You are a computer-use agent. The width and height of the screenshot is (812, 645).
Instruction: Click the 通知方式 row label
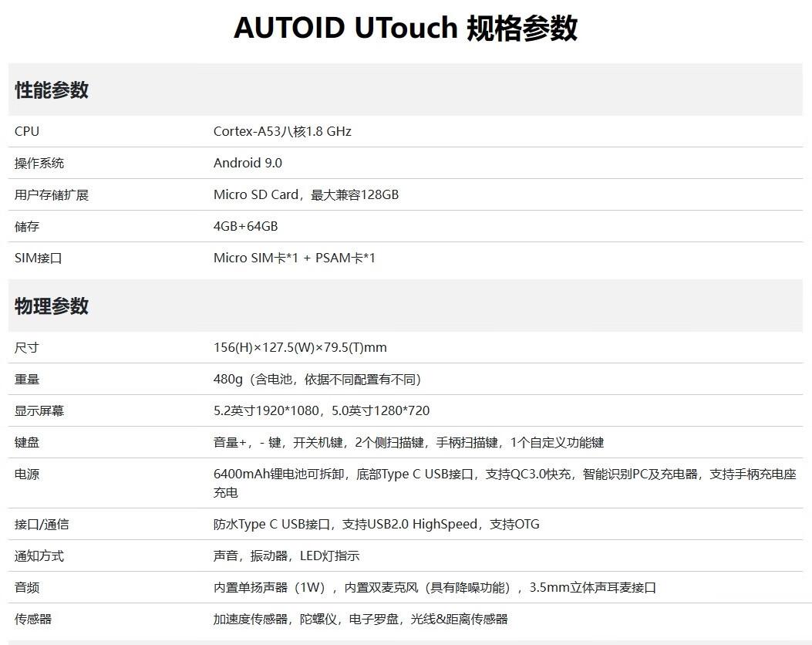[x=39, y=556]
